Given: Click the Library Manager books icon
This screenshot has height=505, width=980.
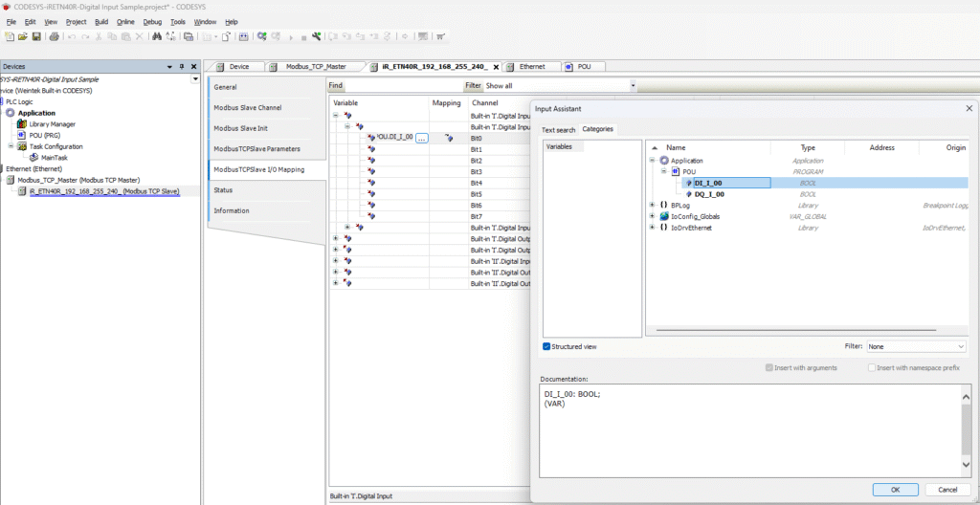Looking at the screenshot, I should 22,124.
